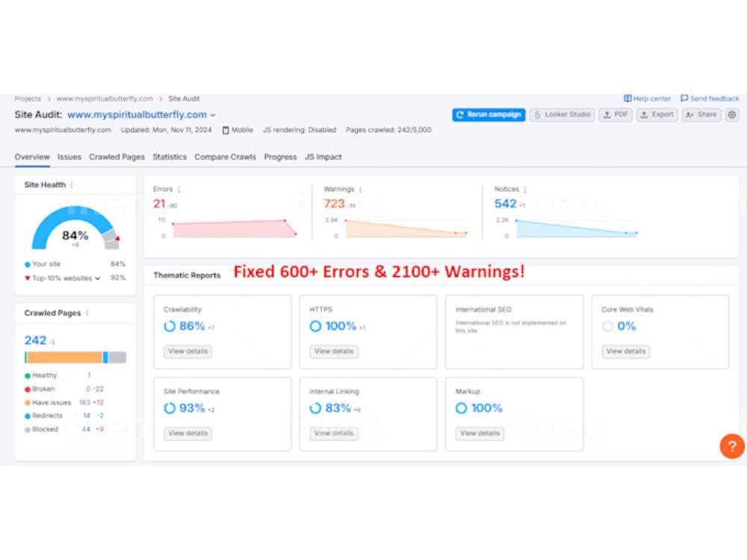
Task: Click the Redirects count 14
Action: (87, 416)
